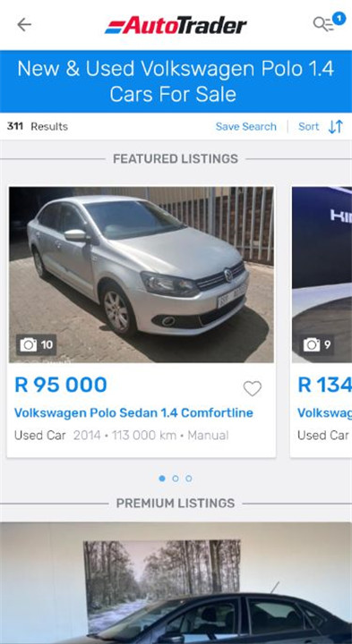
Task: Select the third carousel dot
Action: 189,479
